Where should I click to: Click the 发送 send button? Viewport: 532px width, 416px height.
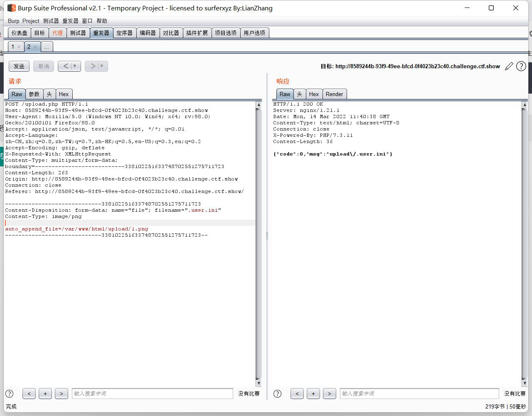19,66
